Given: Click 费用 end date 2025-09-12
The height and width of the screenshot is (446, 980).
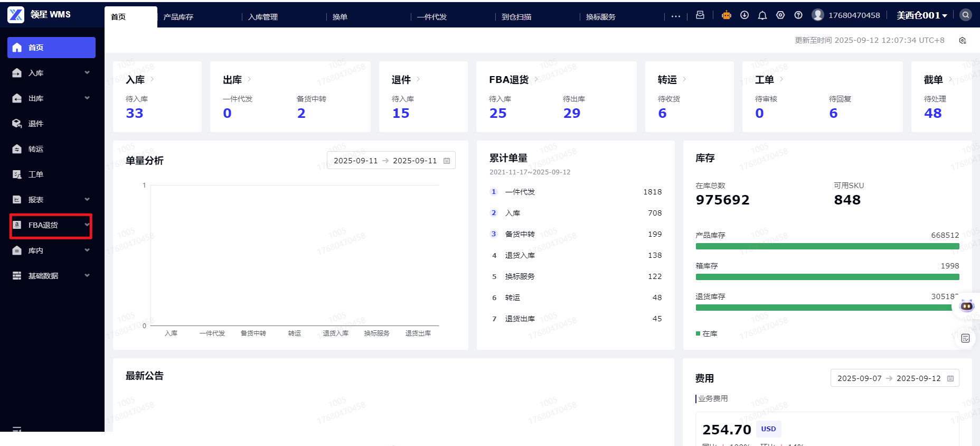Looking at the screenshot, I should point(919,378).
